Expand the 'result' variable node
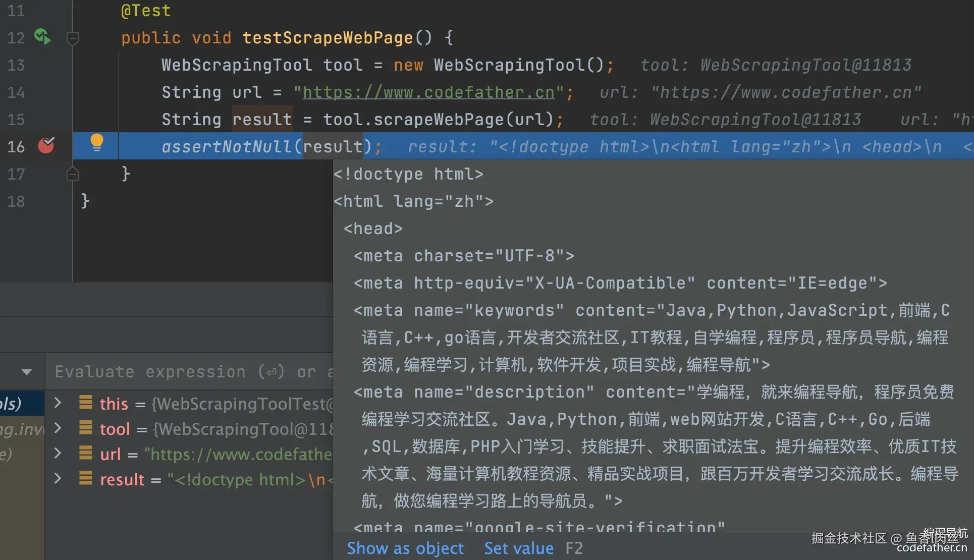This screenshot has width=974, height=560. (58, 478)
